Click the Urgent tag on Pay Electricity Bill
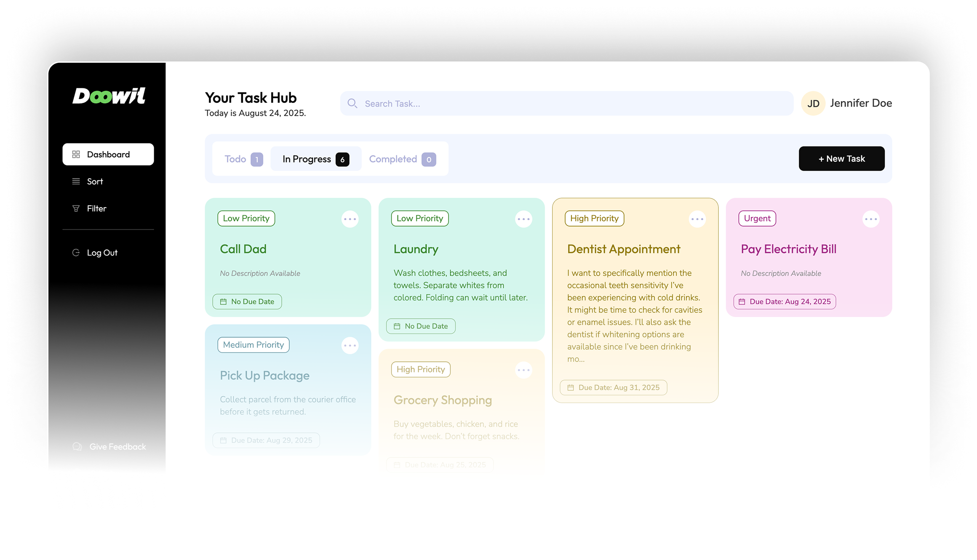This screenshot has height=560, width=977. 757,219
